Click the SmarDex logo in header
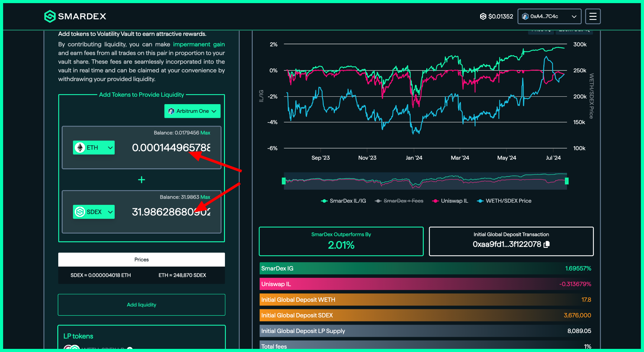The height and width of the screenshot is (352, 644). point(75,16)
